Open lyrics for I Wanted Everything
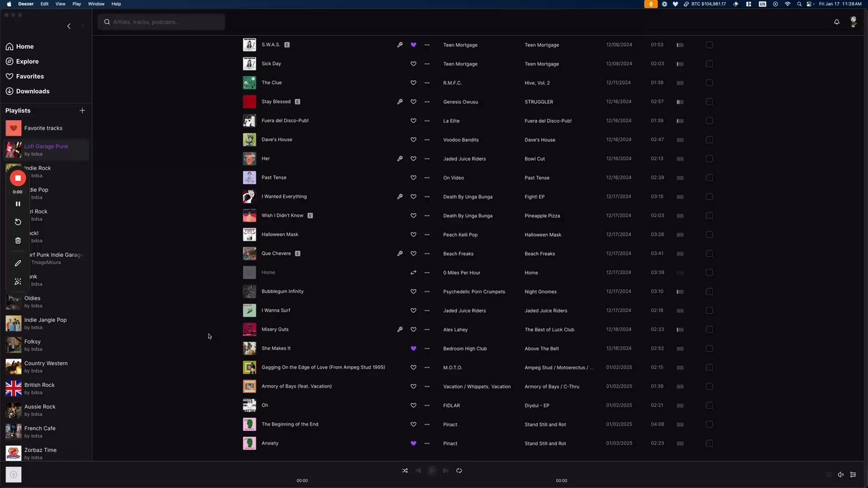The height and width of the screenshot is (488, 868). 400,197
